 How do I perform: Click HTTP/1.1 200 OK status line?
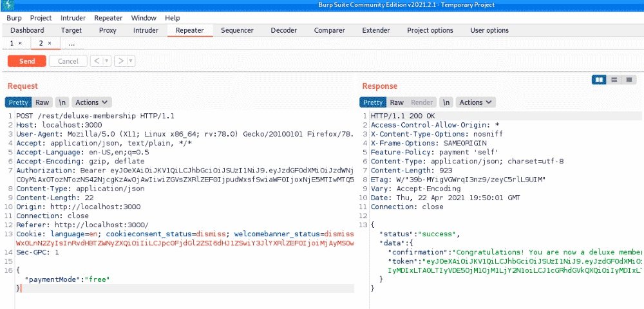[402, 116]
